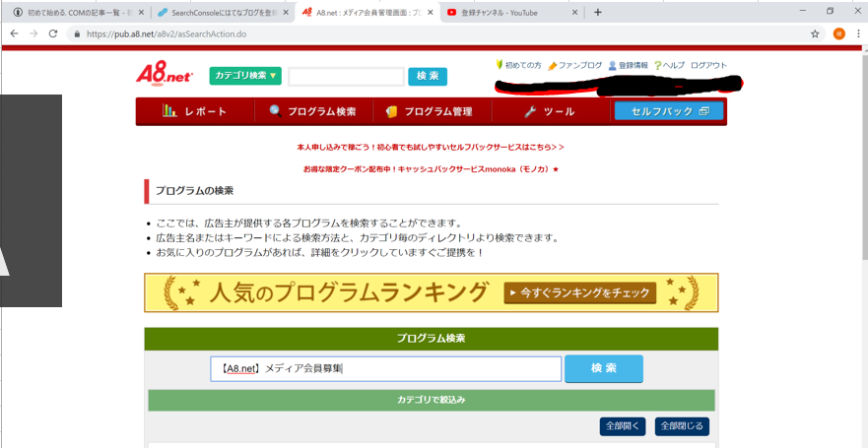Open the Chrome profile avatar
This screenshot has height=448, width=868.
coord(839,33)
